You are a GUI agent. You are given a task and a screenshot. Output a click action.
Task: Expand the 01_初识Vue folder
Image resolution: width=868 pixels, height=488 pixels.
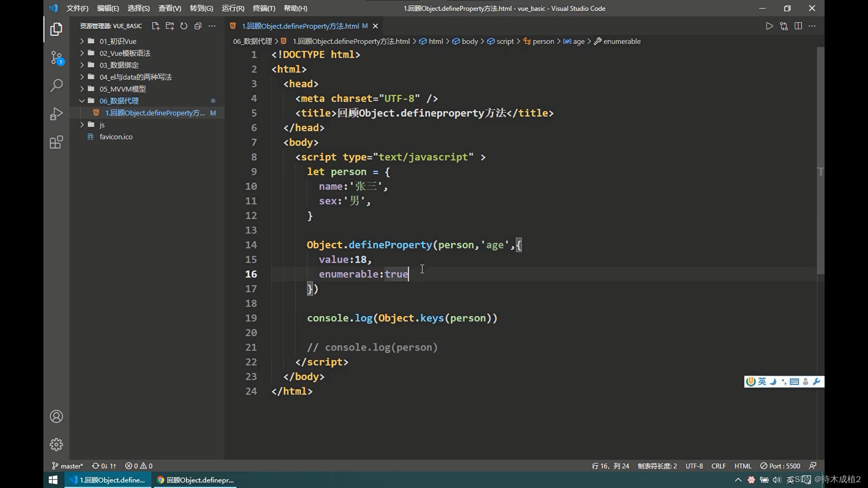(x=147, y=41)
